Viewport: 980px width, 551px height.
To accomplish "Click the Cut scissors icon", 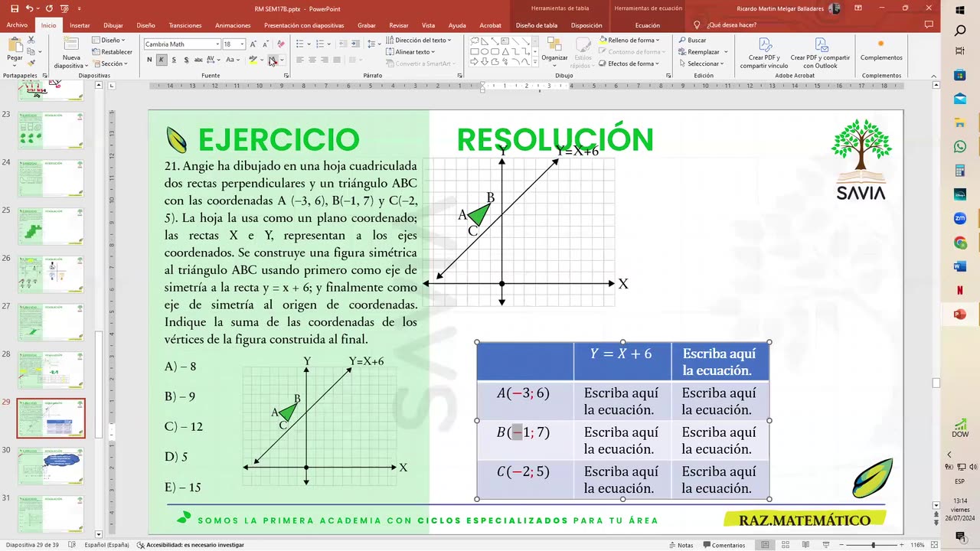I will tap(31, 39).
